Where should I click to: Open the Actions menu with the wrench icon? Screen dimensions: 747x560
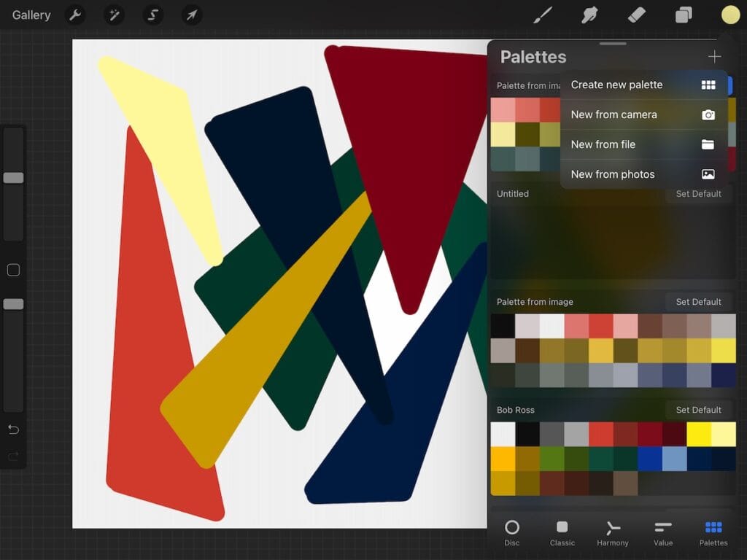click(75, 15)
